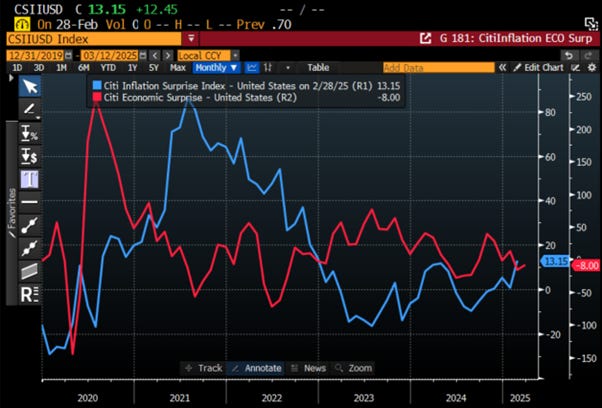Open the end date calendar picker
This screenshot has width=602, height=408.
point(143,56)
